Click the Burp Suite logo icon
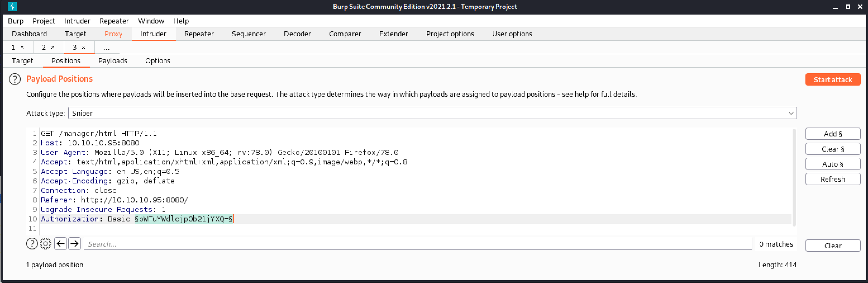The width and height of the screenshot is (868, 283). click(x=12, y=6)
